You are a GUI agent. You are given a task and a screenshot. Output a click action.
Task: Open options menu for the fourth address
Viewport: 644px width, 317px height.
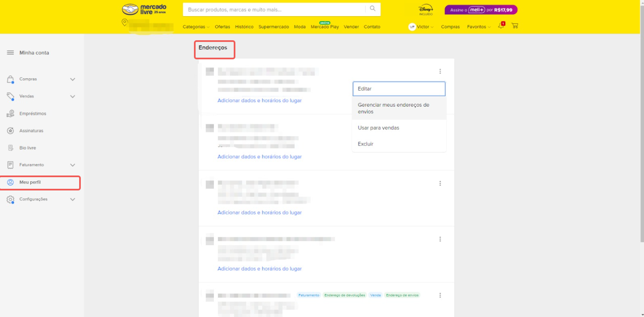(x=440, y=239)
